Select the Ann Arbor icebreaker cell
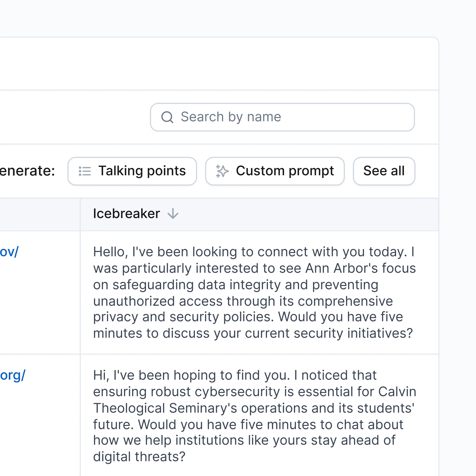 pyautogui.click(x=259, y=292)
